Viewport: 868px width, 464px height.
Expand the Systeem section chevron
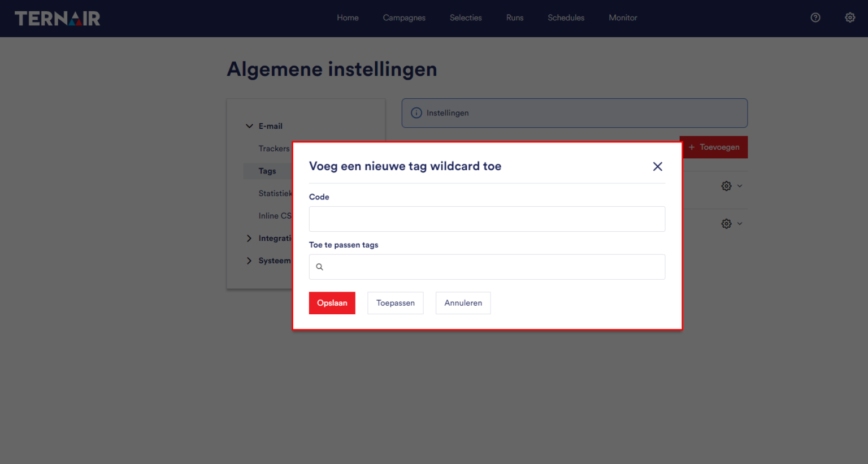click(x=249, y=261)
